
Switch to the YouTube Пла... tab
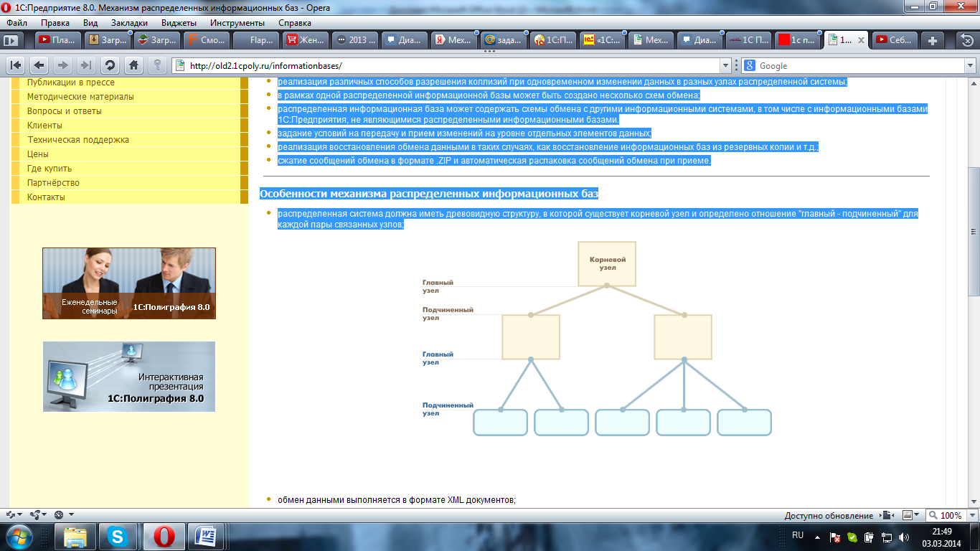point(57,40)
